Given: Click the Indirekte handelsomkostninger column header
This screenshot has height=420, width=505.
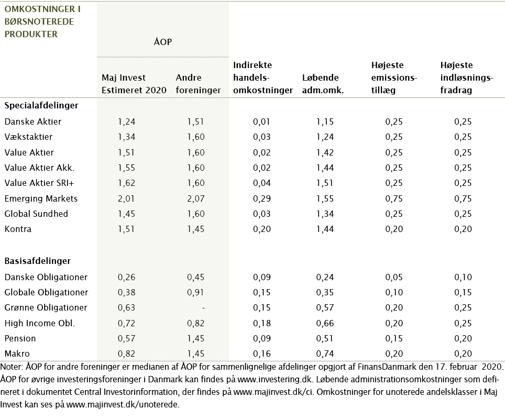Looking at the screenshot, I should (262, 78).
